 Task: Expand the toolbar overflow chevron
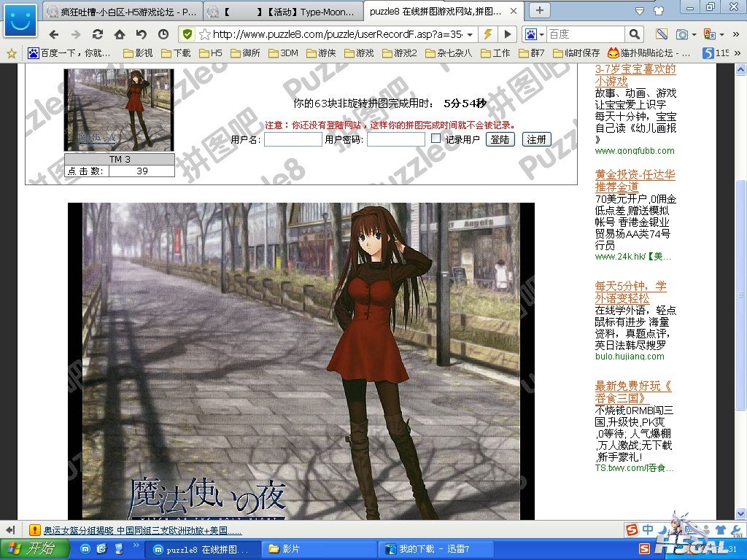[737, 34]
